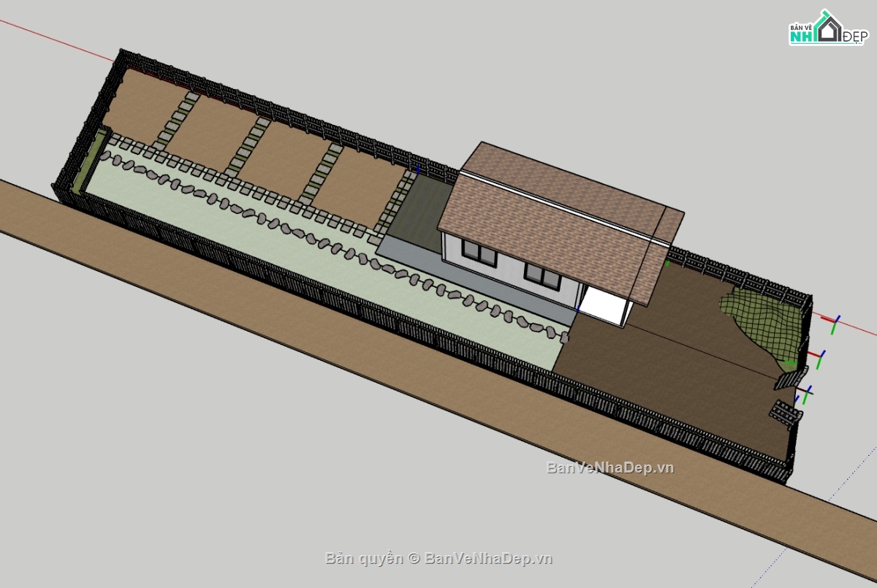Viewport: 877px width, 588px height.
Task: Select the green mesh terrain patch
Action: 764,325
